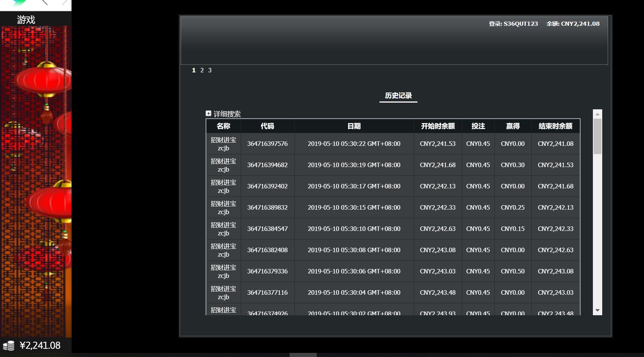Click the ¥2,241.08 balance at bottom left
Screen dimensions: 644x357
(x=40, y=345)
